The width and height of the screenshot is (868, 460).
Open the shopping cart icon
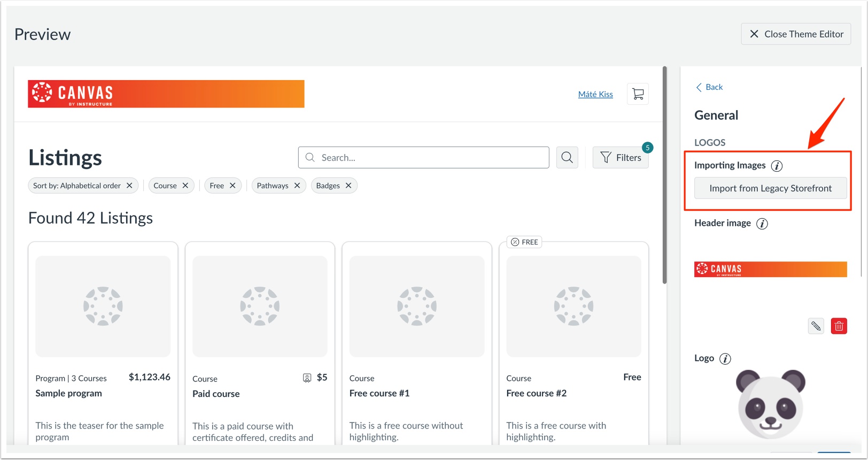click(x=638, y=94)
